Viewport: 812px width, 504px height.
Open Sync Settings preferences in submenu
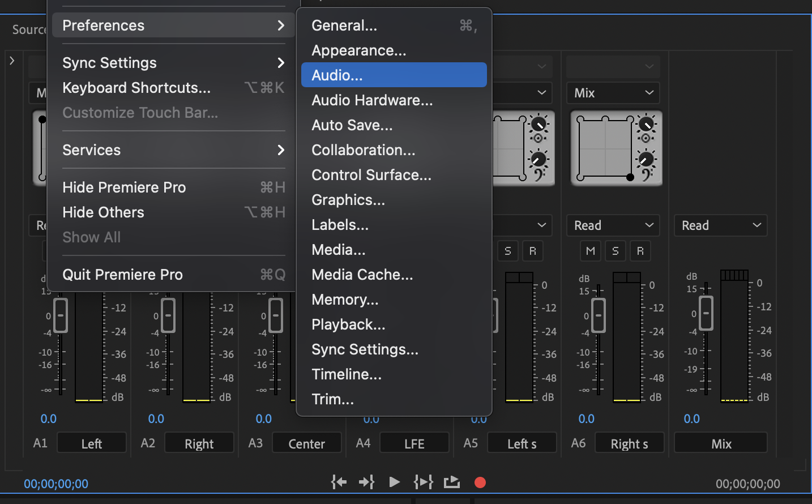point(394,349)
